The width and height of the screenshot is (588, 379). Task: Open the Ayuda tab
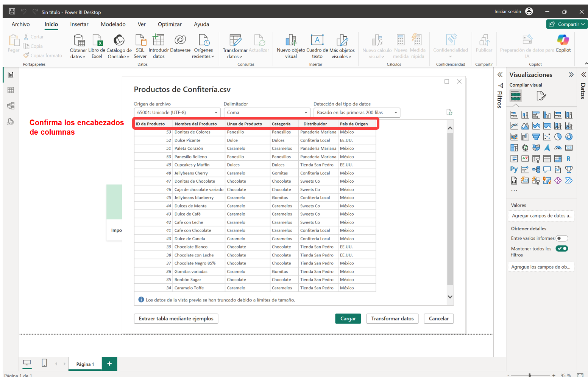click(x=201, y=24)
